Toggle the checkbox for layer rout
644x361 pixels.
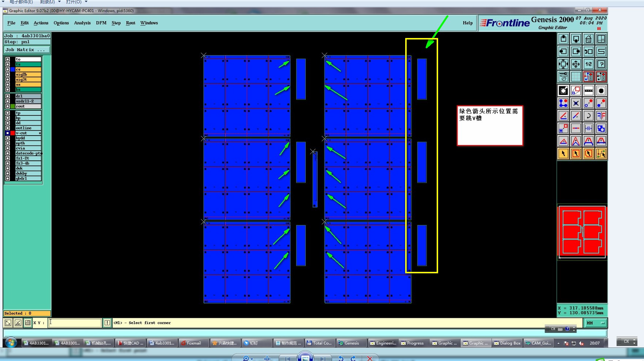point(7,106)
